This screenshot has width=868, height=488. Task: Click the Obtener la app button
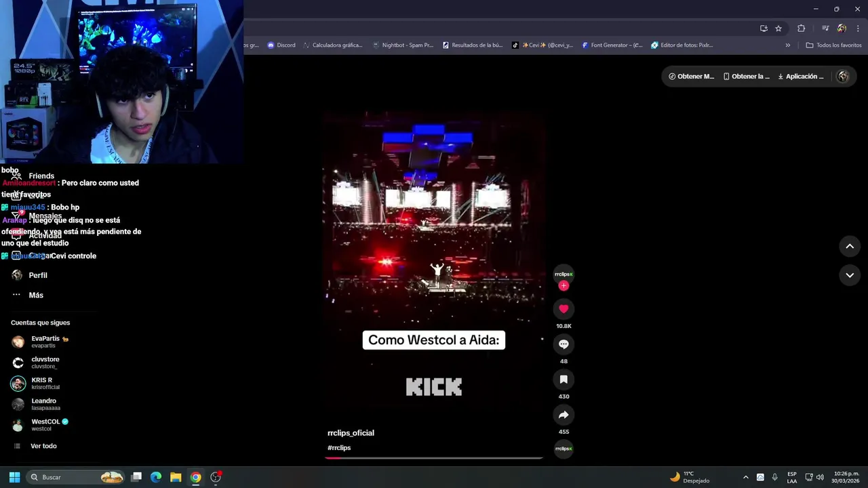click(747, 77)
